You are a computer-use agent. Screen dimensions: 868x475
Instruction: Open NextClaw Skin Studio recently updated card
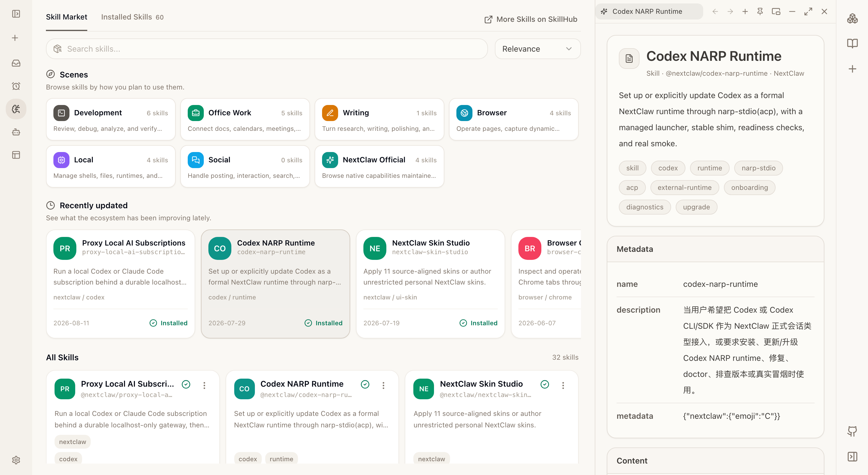430,284
